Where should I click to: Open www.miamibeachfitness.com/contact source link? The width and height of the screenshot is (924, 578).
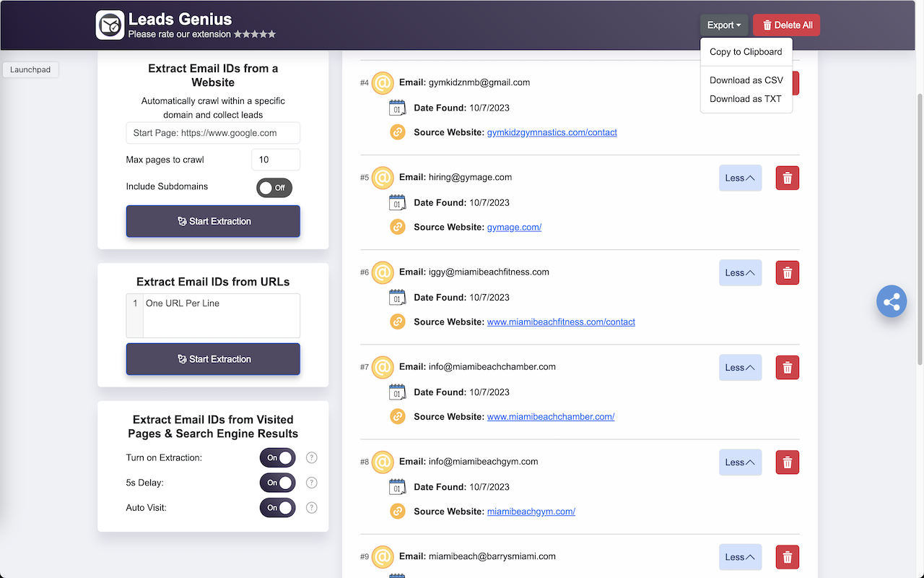point(561,322)
